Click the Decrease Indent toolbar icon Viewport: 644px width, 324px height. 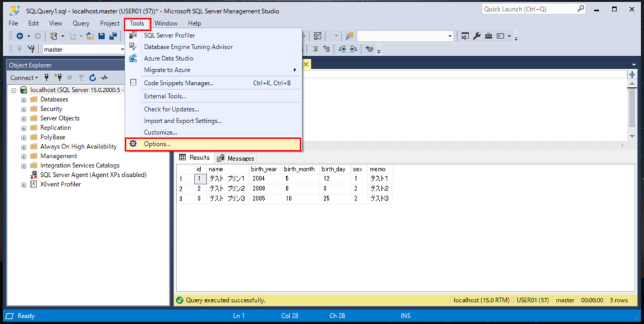coord(343,49)
